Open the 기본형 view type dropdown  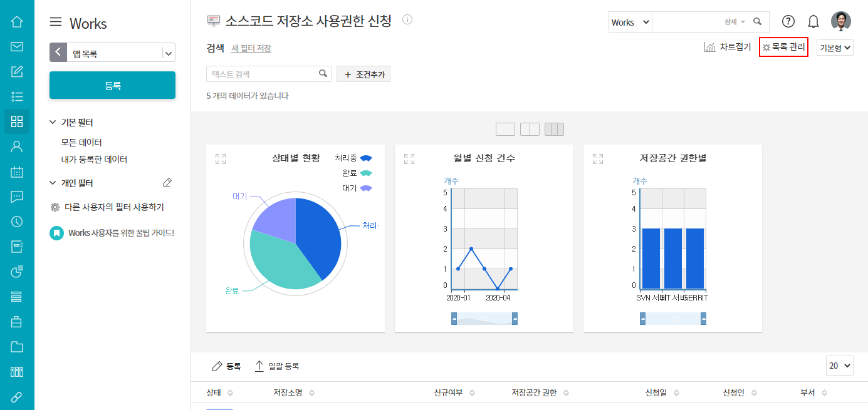coord(835,48)
